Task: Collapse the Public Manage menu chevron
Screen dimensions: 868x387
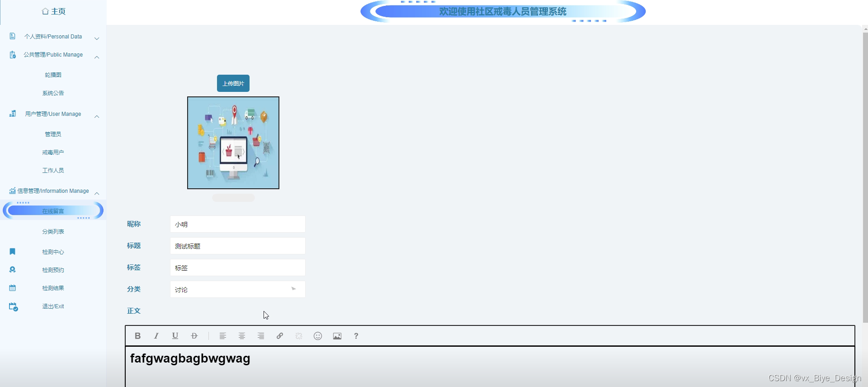Action: [x=97, y=57]
